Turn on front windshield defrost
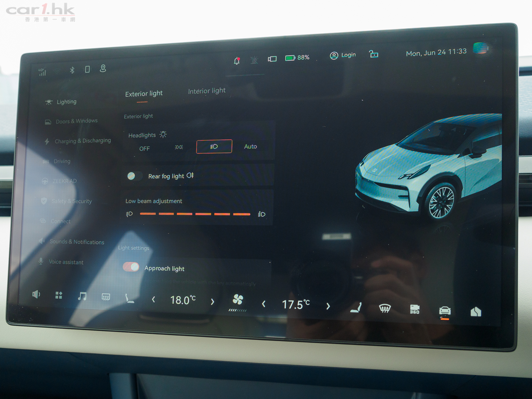 click(x=385, y=309)
